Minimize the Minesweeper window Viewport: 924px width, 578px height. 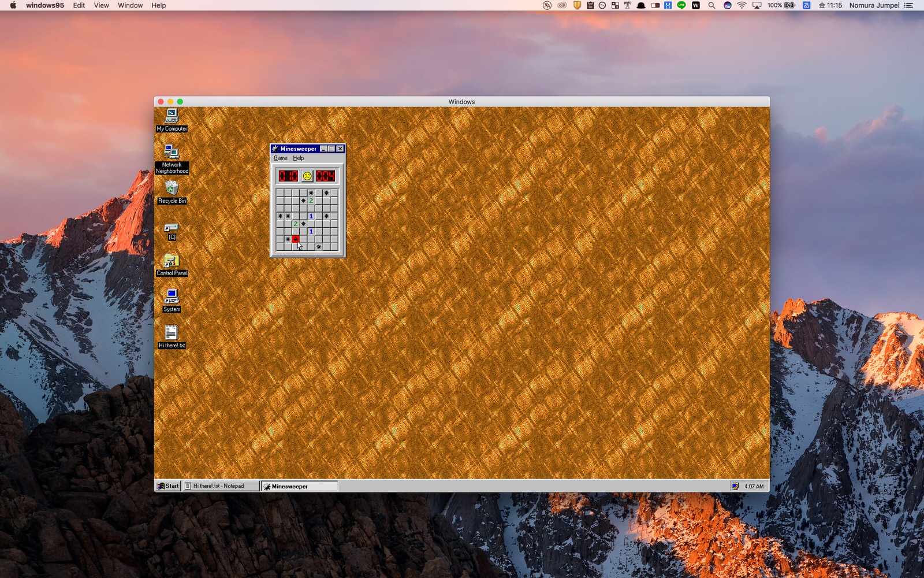(324, 149)
